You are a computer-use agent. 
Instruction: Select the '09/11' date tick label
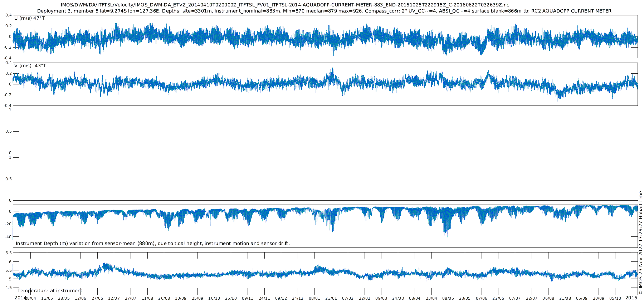[248, 298]
